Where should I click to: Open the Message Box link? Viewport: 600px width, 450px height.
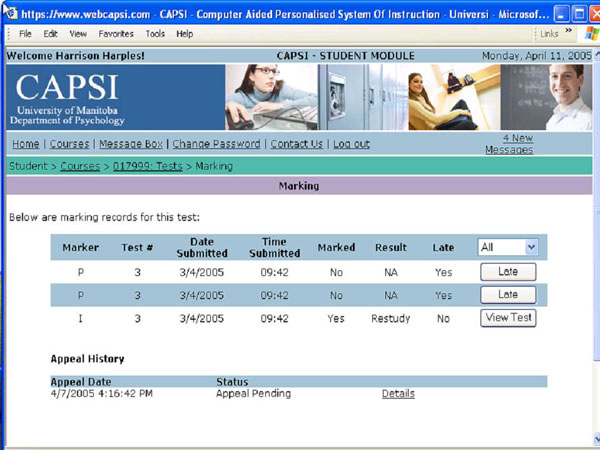[131, 144]
